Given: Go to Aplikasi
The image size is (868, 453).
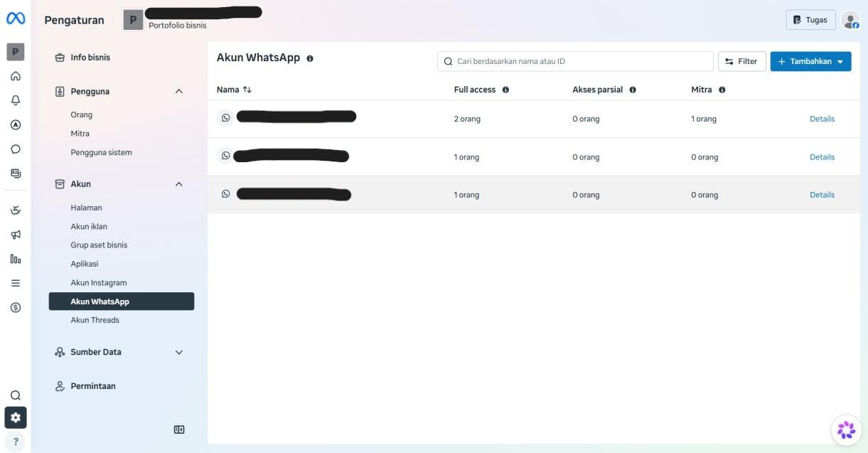Looking at the screenshot, I should tap(84, 264).
